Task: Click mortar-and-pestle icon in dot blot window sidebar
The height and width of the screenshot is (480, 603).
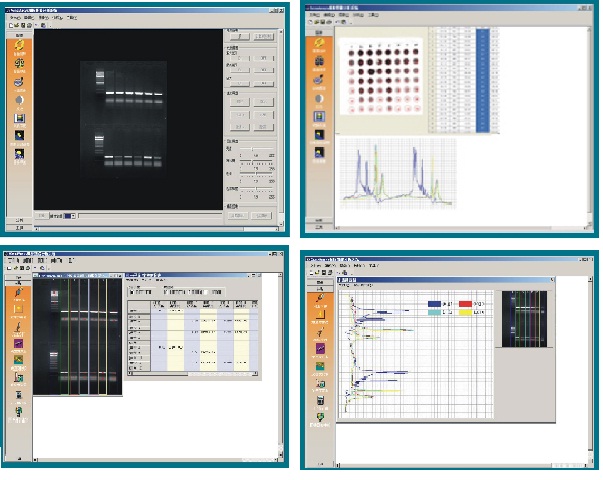Action: [x=319, y=80]
